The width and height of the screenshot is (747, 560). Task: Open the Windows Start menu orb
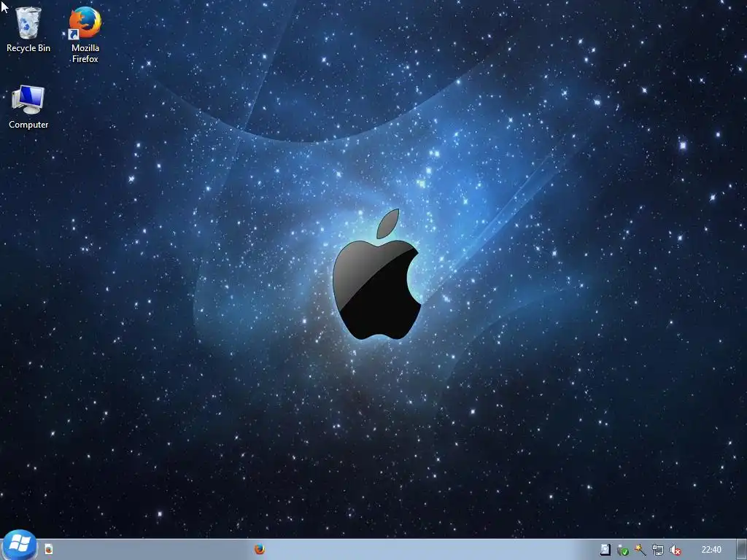[20, 545]
